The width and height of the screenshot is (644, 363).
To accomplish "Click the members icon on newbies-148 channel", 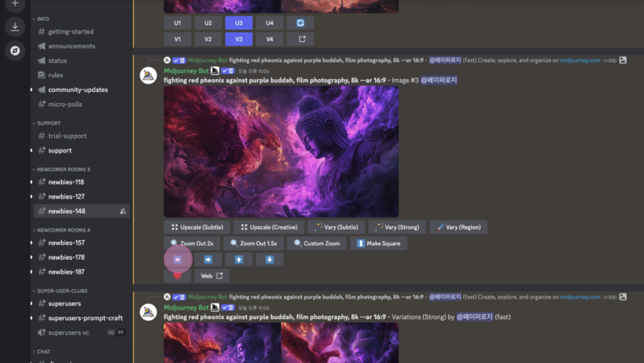I will 122,212.
